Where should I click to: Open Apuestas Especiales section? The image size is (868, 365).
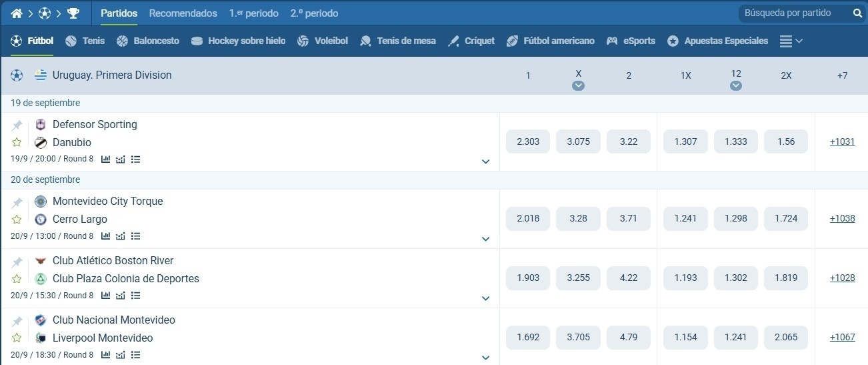coord(717,41)
